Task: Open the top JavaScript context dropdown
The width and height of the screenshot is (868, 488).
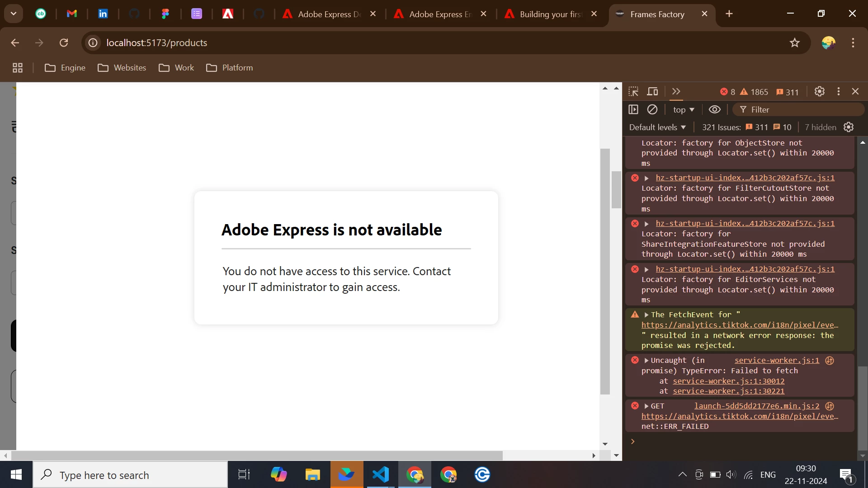Action: click(x=683, y=110)
